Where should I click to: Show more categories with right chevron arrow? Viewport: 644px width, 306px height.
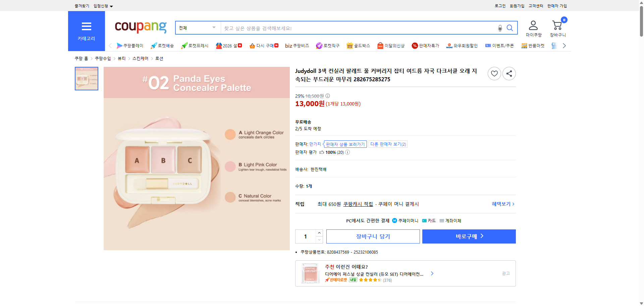pyautogui.click(x=564, y=45)
